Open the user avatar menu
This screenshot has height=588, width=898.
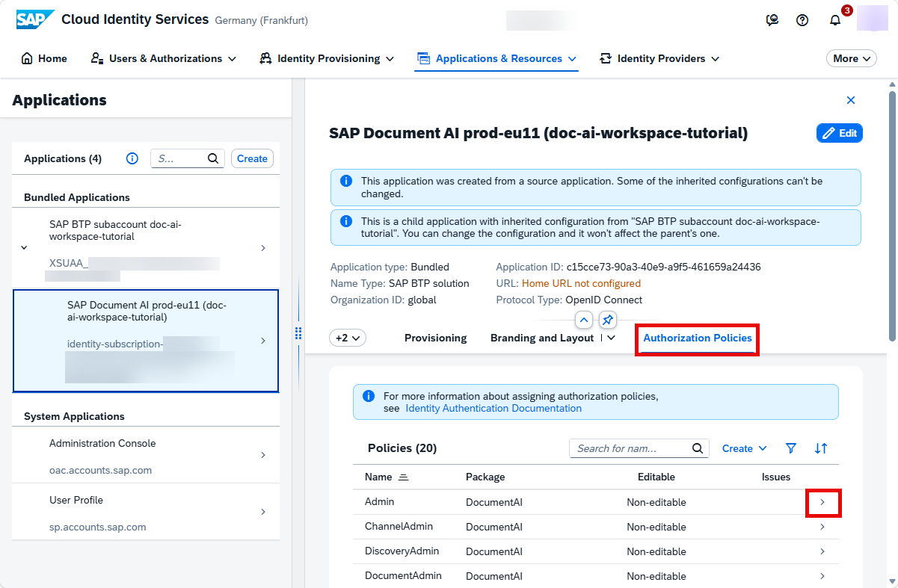pos(872,18)
